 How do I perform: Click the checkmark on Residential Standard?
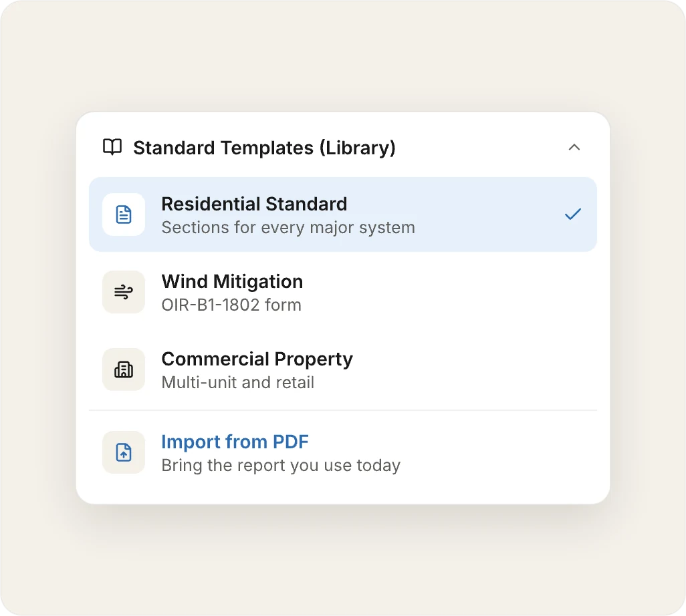point(573,214)
